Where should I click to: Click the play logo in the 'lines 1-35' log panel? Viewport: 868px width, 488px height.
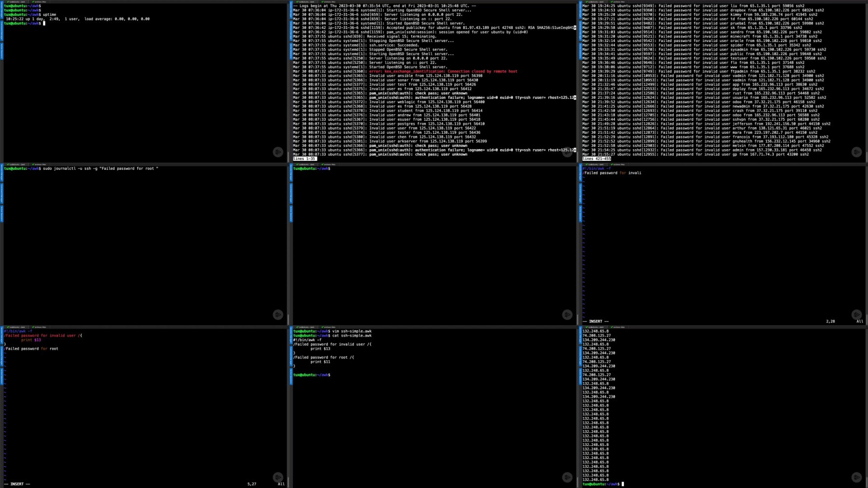coord(567,152)
